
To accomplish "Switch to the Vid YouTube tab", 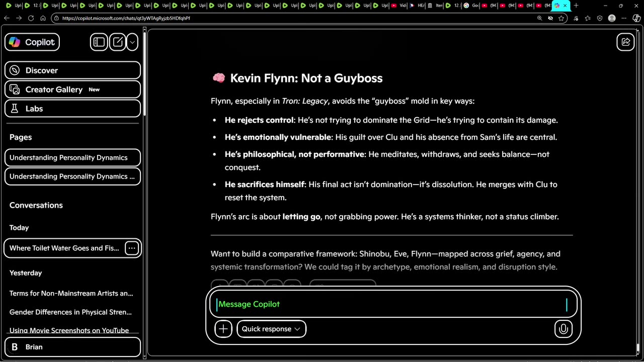I will [x=398, y=6].
